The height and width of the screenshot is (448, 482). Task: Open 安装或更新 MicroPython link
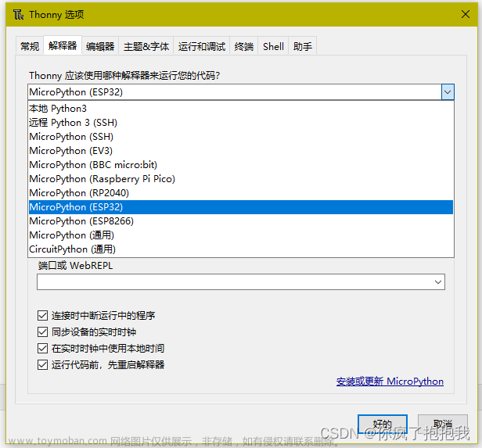coord(390,382)
